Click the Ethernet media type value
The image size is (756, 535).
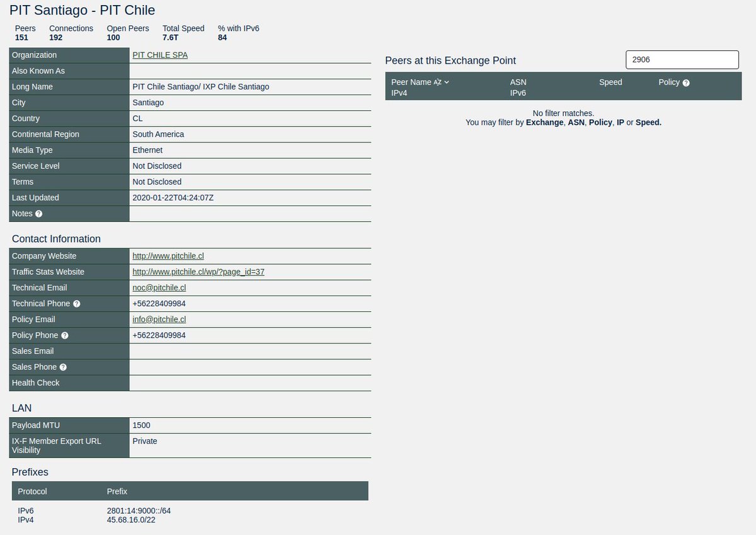[147, 150]
